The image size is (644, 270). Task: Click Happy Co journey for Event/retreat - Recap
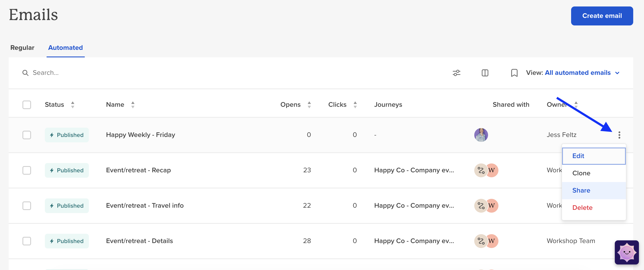[414, 170]
